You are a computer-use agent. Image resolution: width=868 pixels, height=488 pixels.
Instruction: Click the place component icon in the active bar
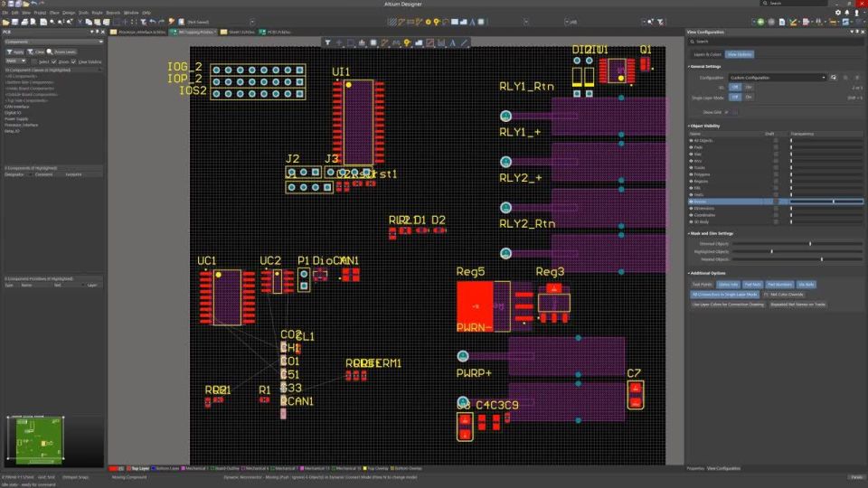tap(373, 42)
